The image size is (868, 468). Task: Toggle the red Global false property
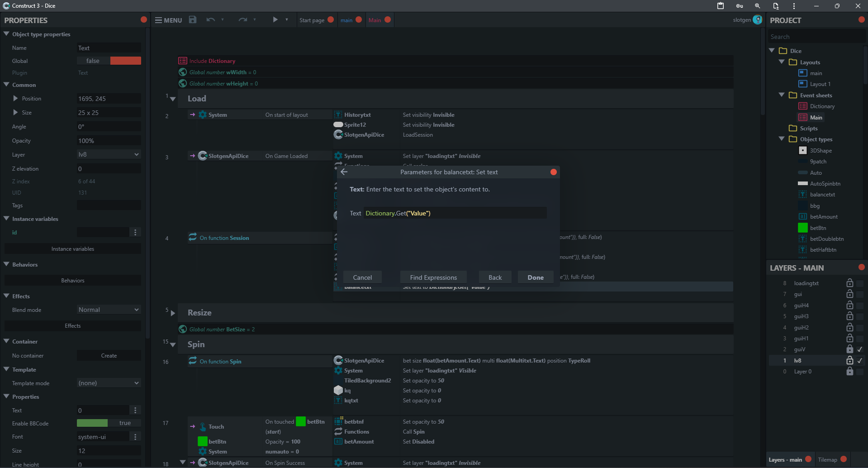(x=109, y=61)
